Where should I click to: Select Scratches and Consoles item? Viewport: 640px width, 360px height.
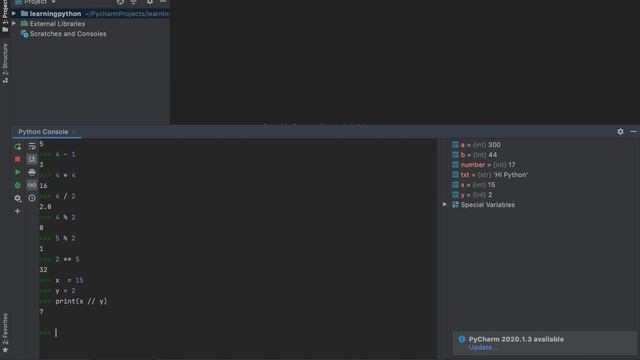pos(68,34)
